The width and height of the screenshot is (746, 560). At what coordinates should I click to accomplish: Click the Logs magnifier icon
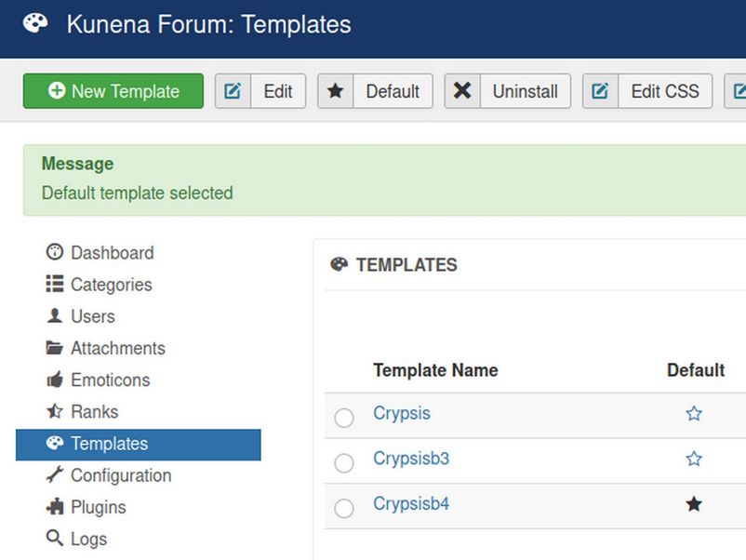[x=55, y=539]
